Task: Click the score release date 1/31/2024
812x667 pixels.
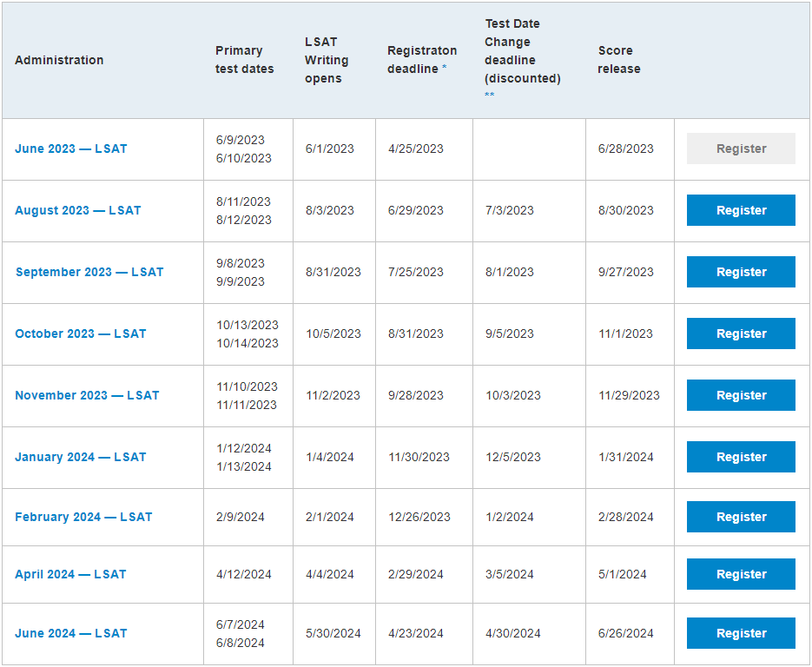Action: [625, 457]
